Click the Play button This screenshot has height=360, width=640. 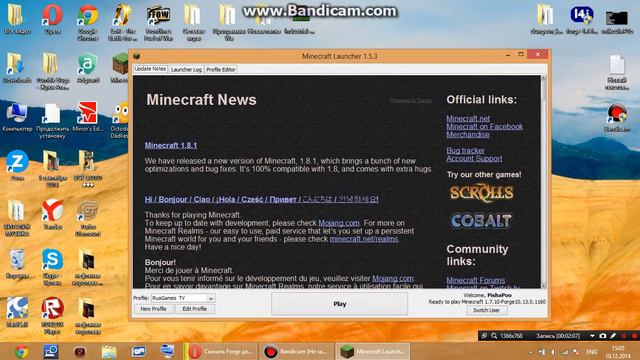point(340,304)
